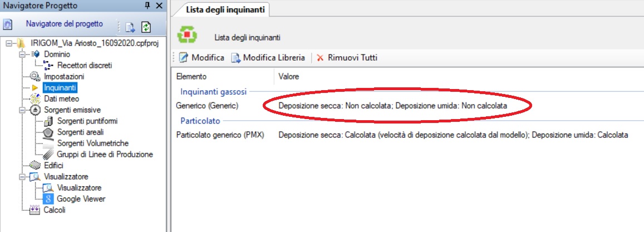This screenshot has height=232, width=644.
Task: Collapse the Dominio tree node
Action: coord(22,54)
